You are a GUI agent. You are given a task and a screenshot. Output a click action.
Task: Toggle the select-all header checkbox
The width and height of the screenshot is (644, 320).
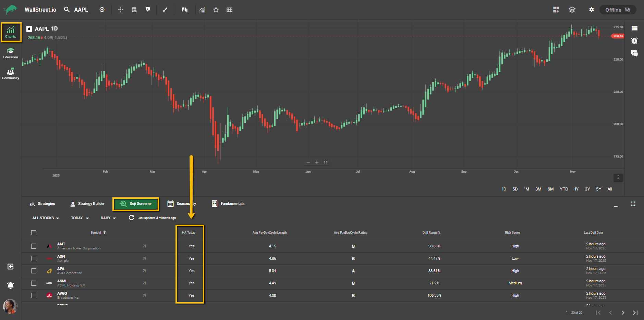34,233
